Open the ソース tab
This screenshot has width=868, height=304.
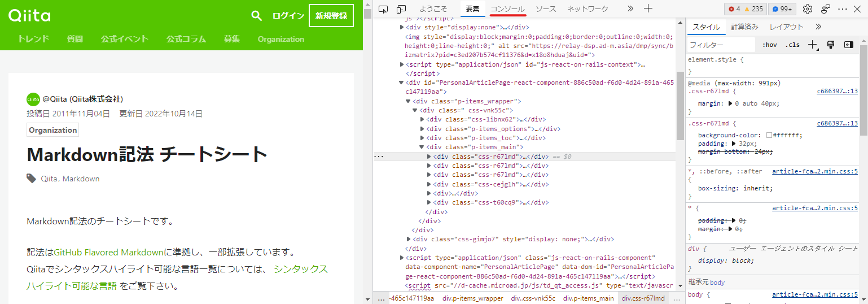(546, 9)
